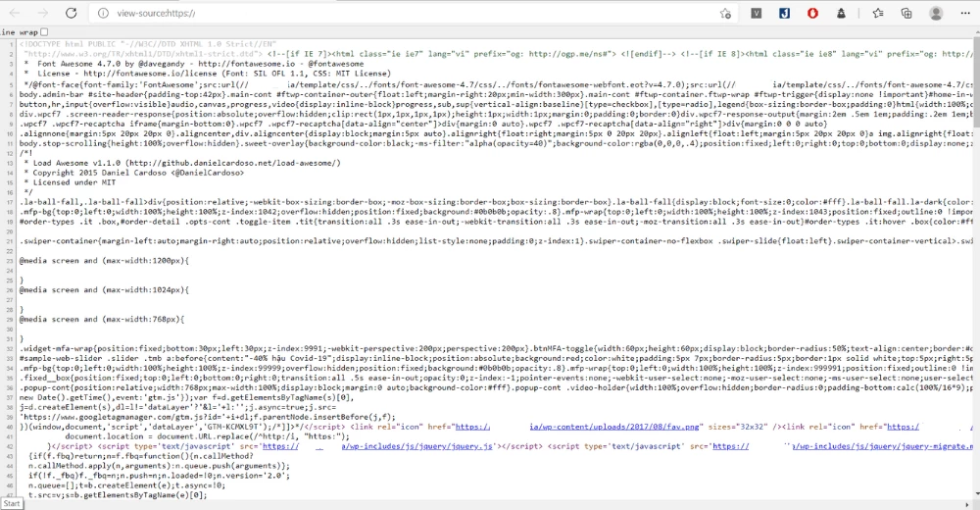This screenshot has width=980, height=510.
Task: Focus the view-source address bar
Action: [x=413, y=13]
